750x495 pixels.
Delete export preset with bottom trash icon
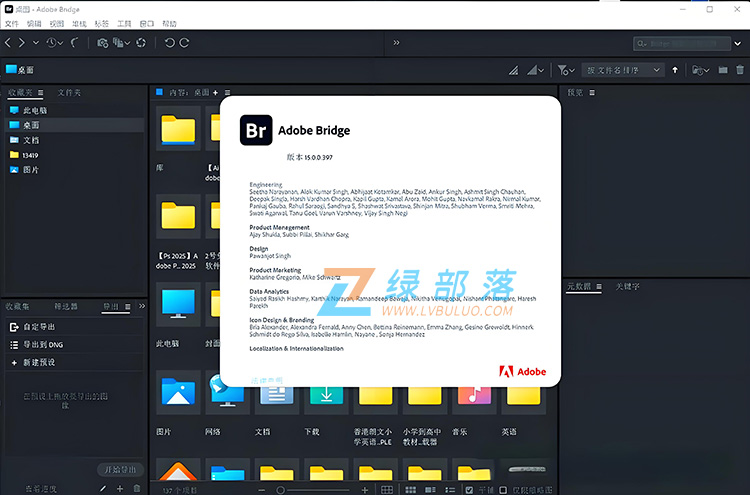tap(137, 488)
